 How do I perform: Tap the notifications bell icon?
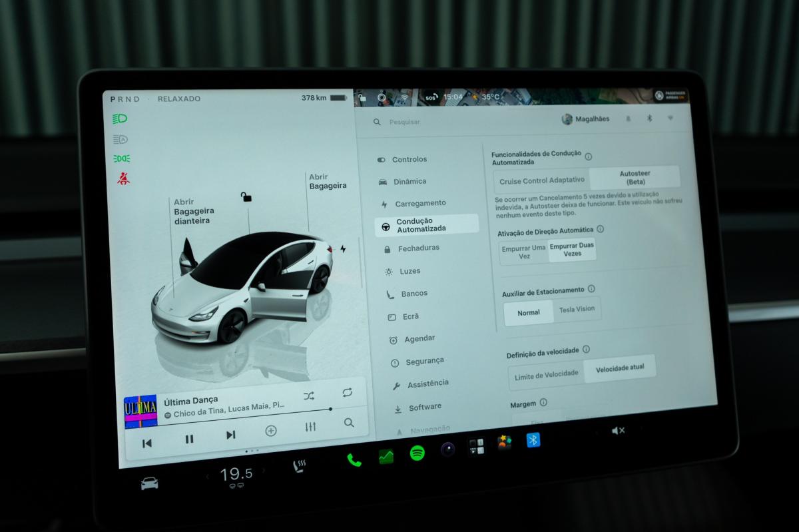[x=628, y=119]
